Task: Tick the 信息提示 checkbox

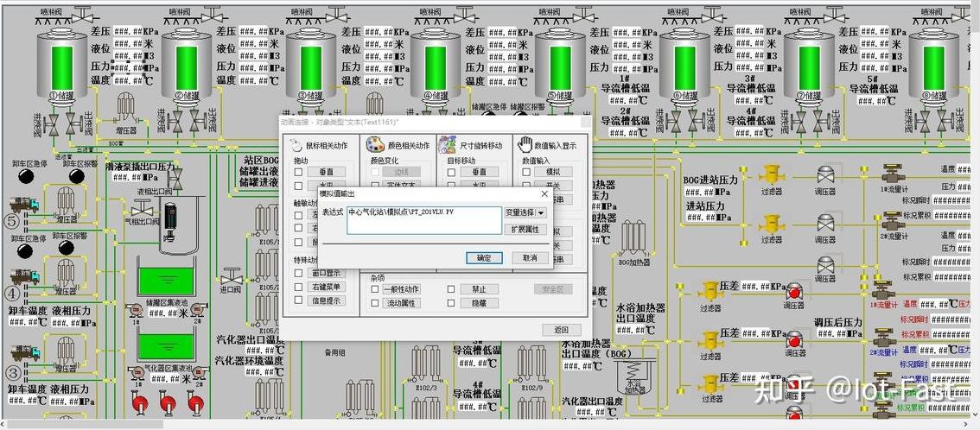Action: tap(298, 300)
